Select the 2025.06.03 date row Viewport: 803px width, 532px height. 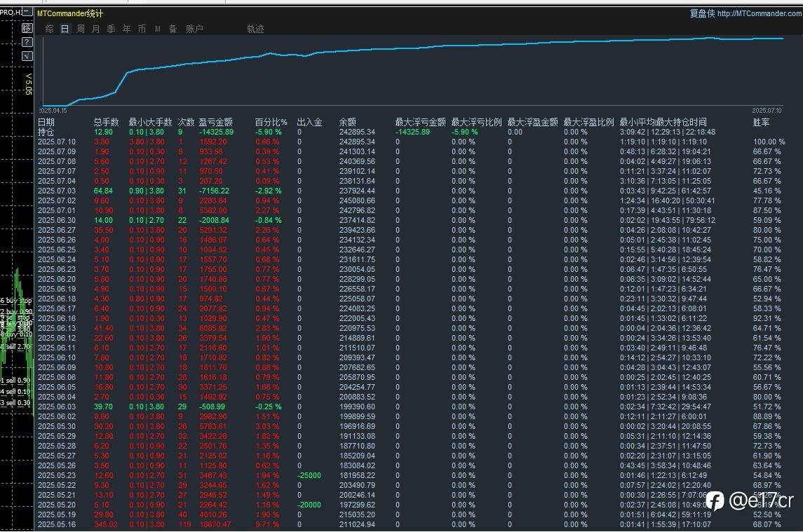coord(56,407)
